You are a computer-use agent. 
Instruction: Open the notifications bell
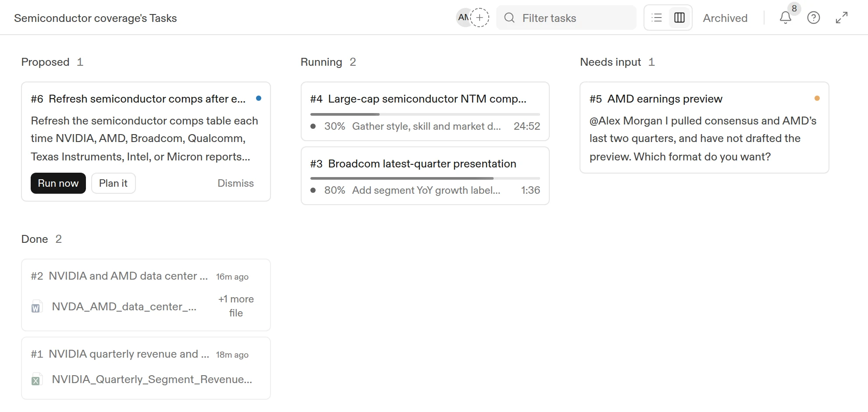coord(785,18)
